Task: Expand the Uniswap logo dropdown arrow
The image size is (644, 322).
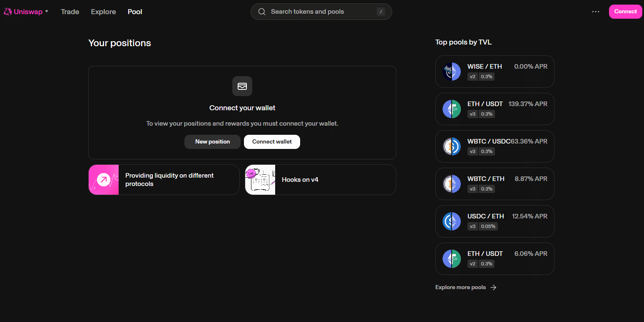Action: point(47,12)
